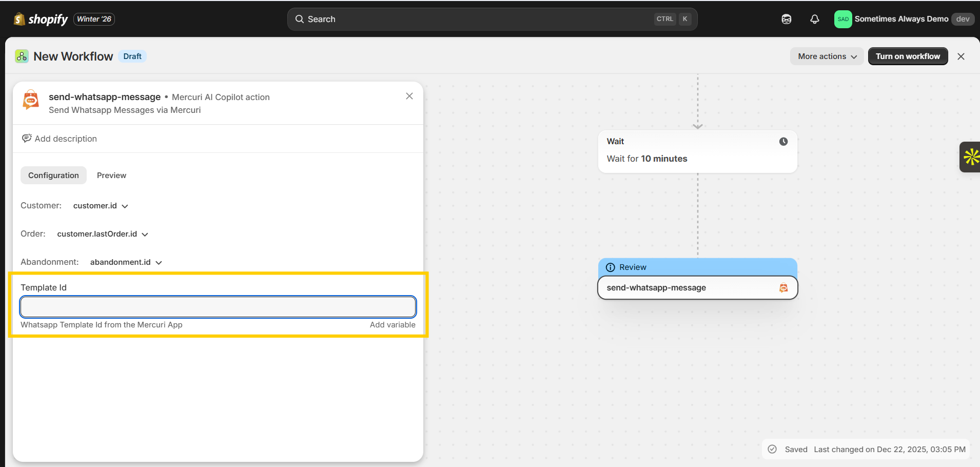Switch to the Preview tab
The height and width of the screenshot is (467, 980).
coord(111,176)
